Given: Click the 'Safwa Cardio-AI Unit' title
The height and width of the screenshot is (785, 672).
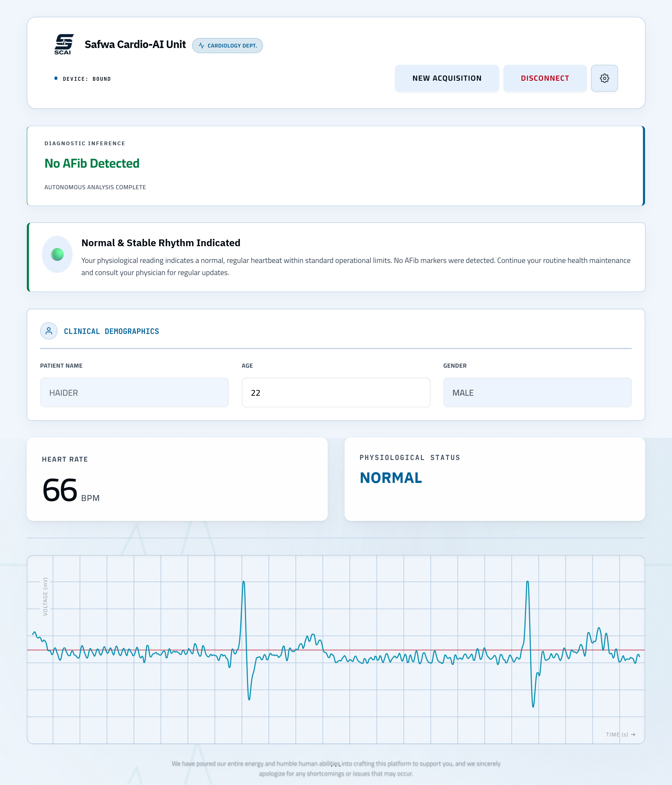Looking at the screenshot, I should pyautogui.click(x=135, y=44).
